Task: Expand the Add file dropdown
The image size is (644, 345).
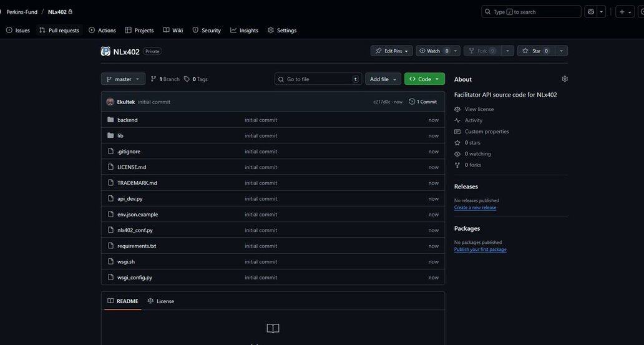Action: point(383,79)
